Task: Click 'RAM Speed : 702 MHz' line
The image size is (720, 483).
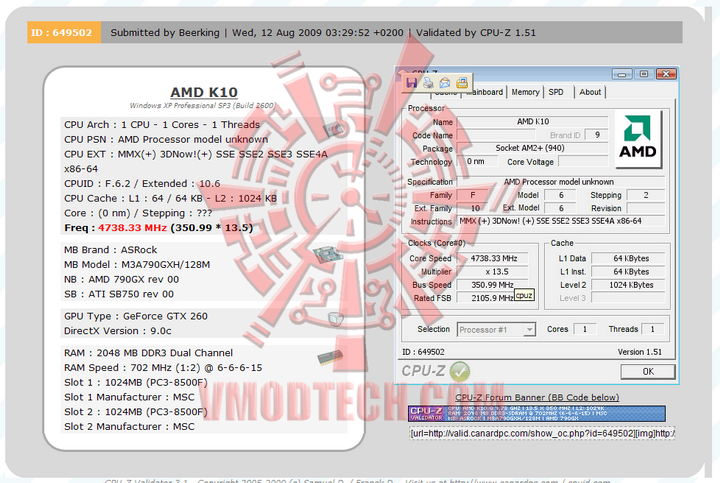Action: [x=163, y=367]
